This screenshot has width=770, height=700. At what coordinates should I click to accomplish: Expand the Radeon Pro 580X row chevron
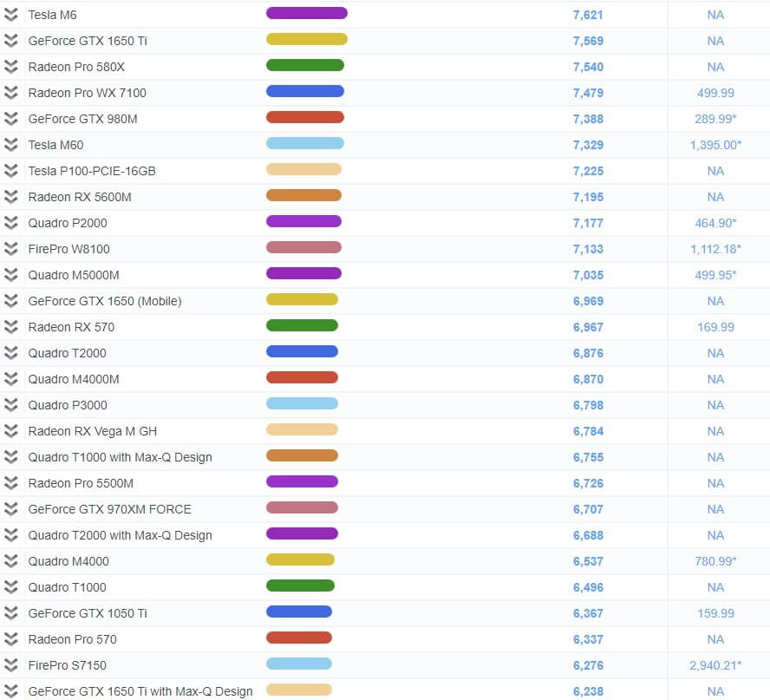10,67
